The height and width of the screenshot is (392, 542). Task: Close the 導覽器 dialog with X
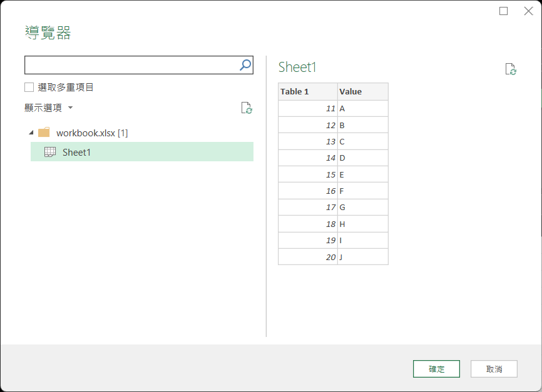[528, 11]
